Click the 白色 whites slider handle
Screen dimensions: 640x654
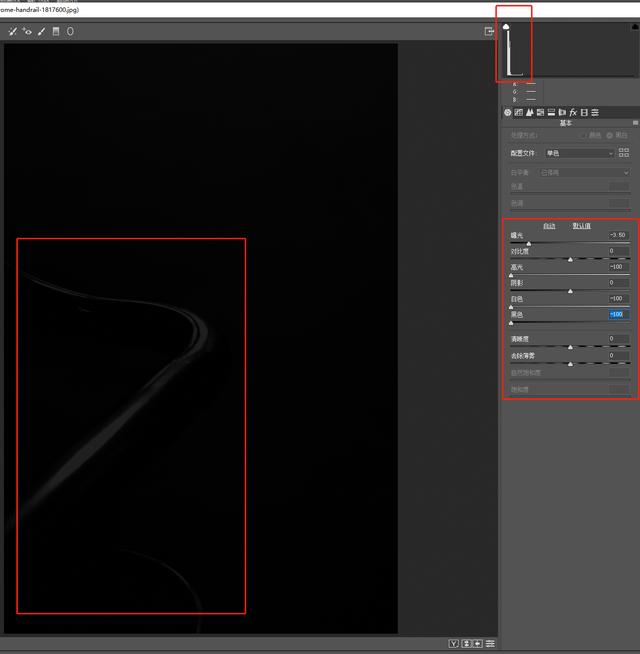[511, 307]
